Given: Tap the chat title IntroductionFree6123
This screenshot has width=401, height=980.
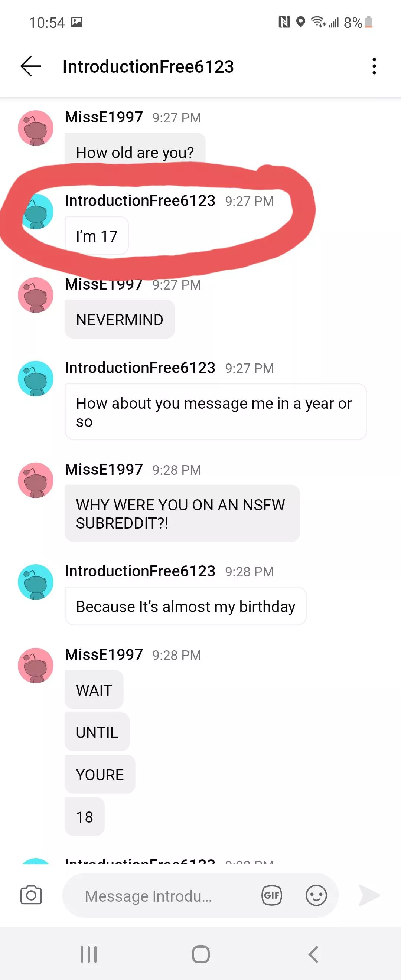Looking at the screenshot, I should [x=148, y=66].
